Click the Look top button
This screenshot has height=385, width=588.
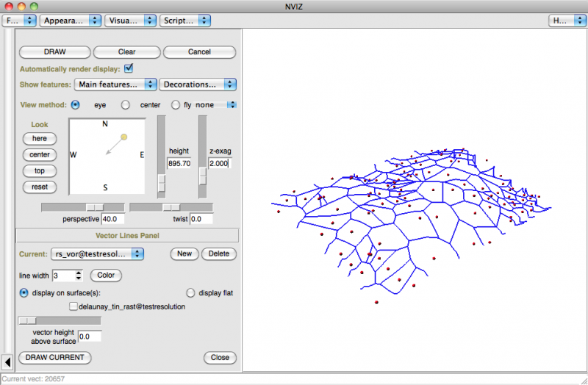click(40, 170)
